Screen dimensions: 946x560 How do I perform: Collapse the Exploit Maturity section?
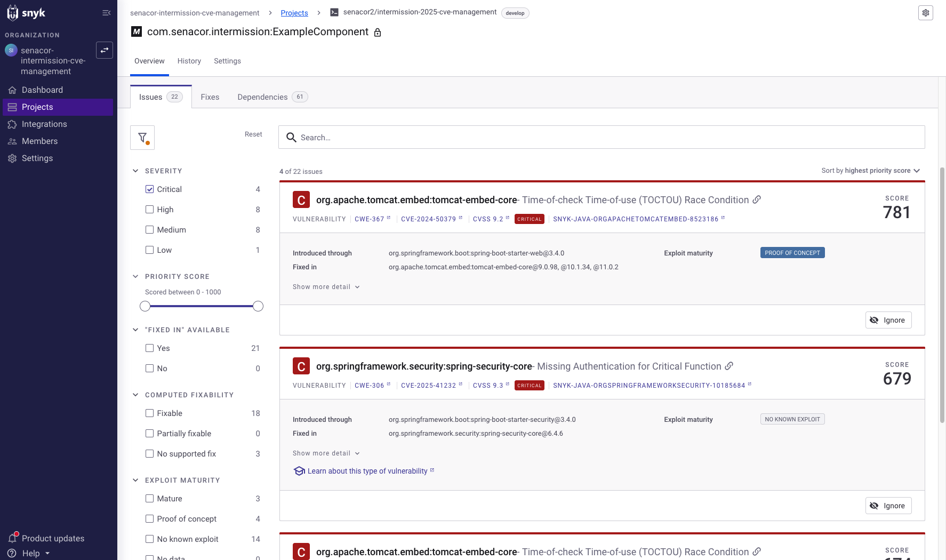coord(135,480)
